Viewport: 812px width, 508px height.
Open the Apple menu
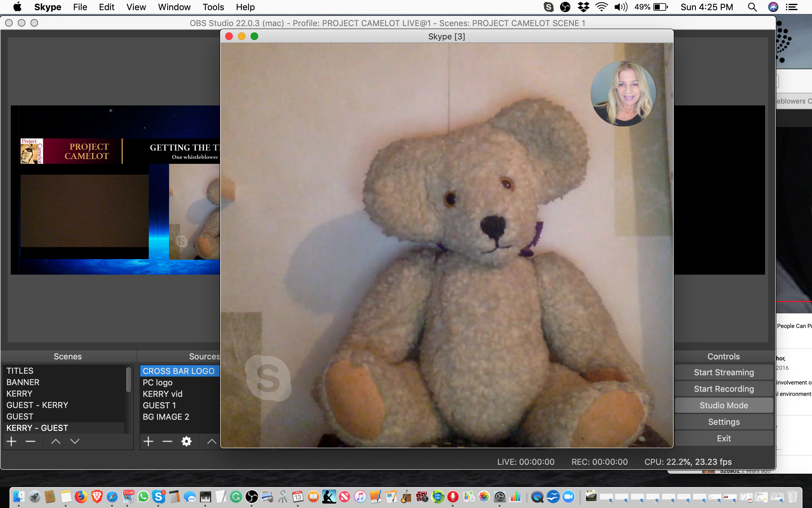(x=17, y=7)
